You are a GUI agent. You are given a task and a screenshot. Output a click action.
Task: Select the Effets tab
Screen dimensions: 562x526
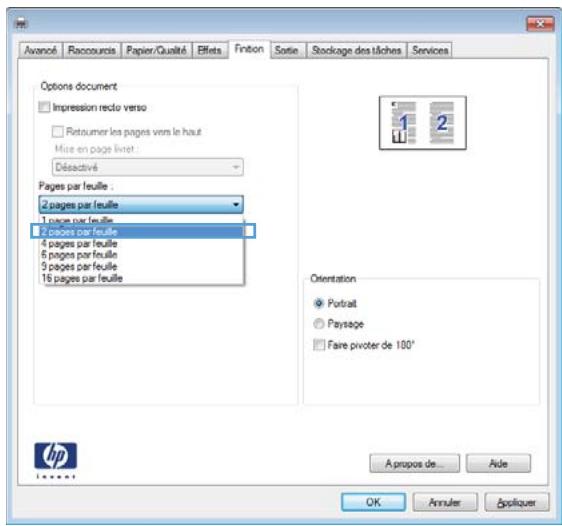[x=209, y=50]
